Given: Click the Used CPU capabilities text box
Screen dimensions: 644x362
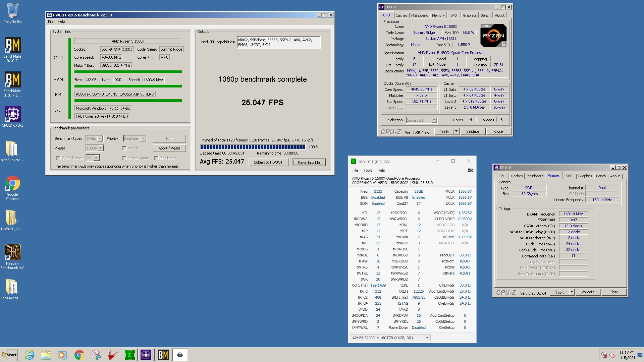Looking at the screenshot, I should click(x=278, y=42).
